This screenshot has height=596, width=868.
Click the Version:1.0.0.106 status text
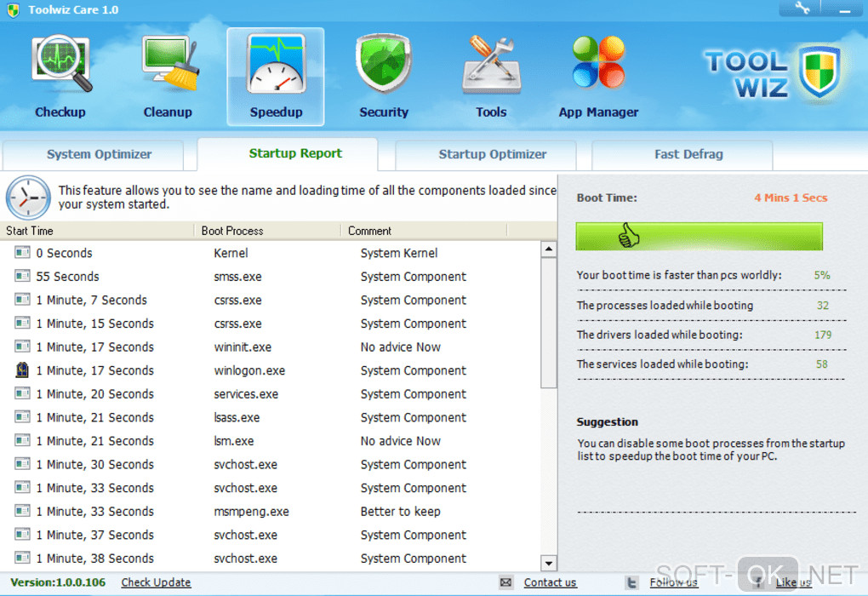coord(58,582)
